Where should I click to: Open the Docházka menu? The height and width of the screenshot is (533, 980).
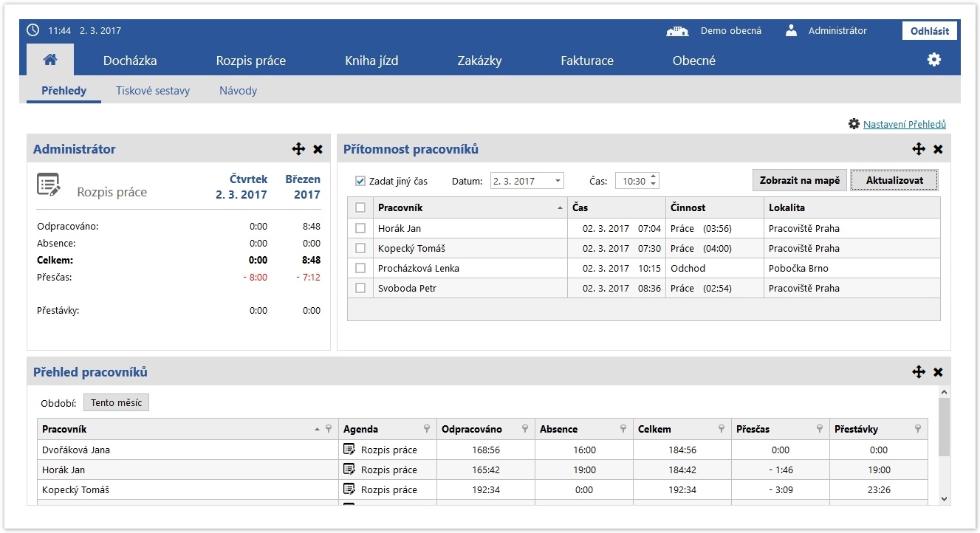pyautogui.click(x=130, y=61)
